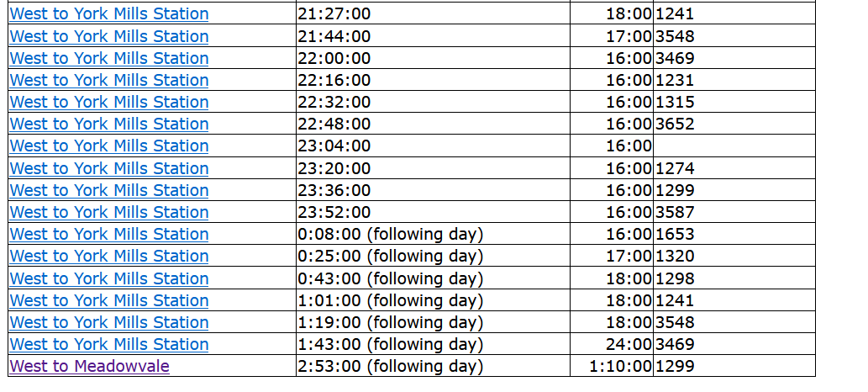
Task: Click York Mills link for 1:01:00 following day
Action: [x=108, y=300]
